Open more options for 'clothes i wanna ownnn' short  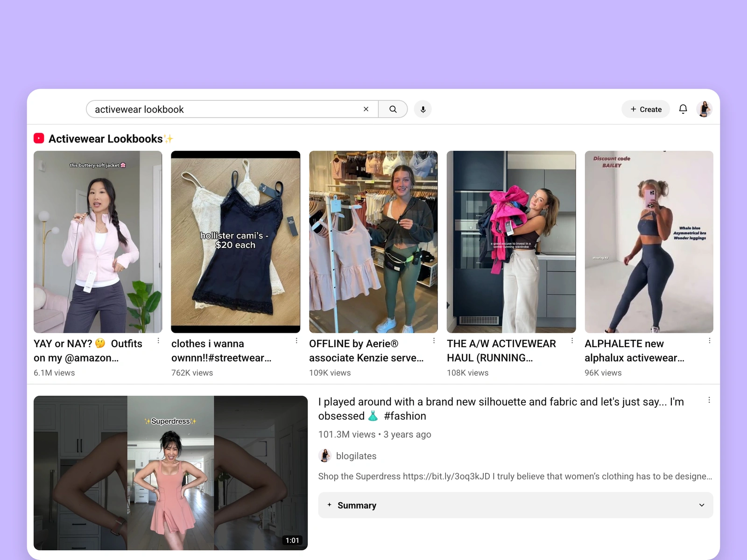click(x=296, y=341)
